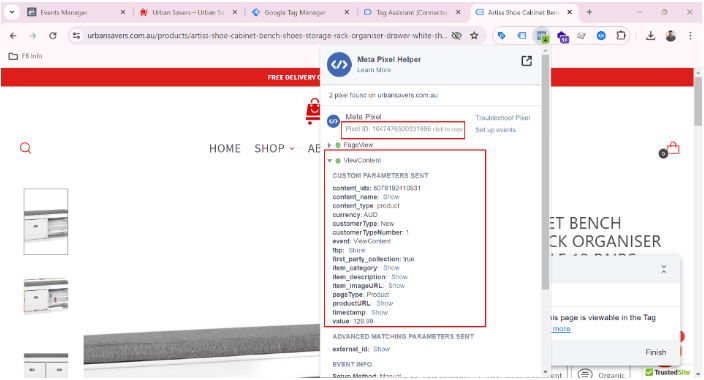Open the tab search dropdown arrow

[12, 12]
